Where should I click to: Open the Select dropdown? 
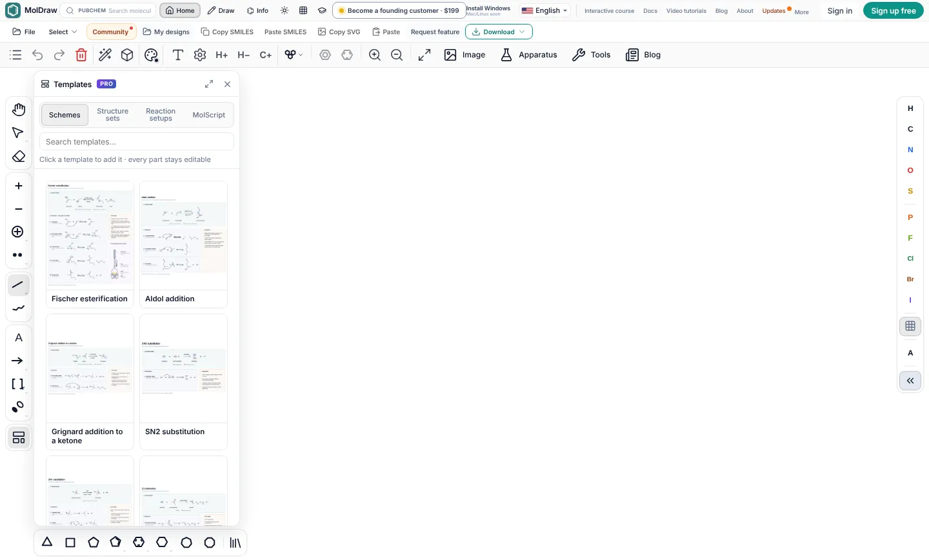click(x=63, y=32)
